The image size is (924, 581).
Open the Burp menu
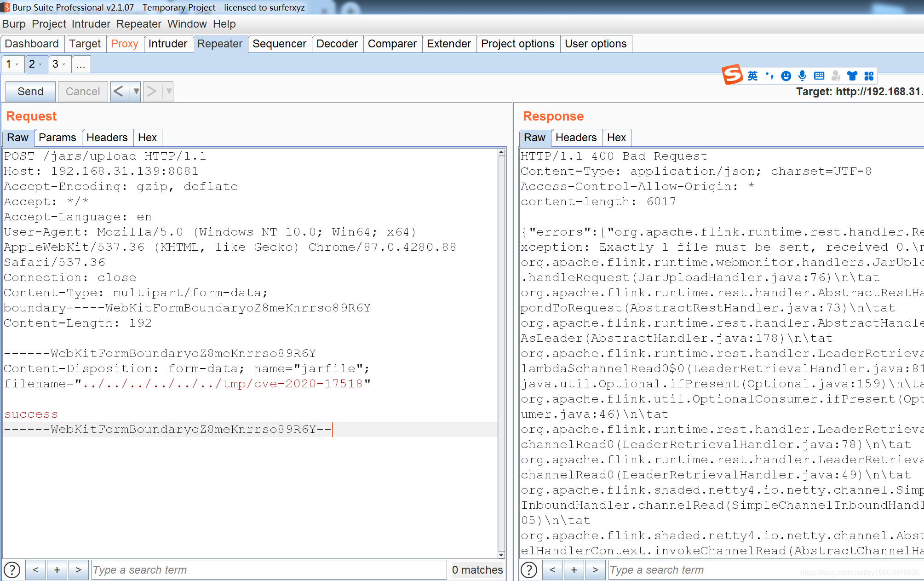pos(14,24)
